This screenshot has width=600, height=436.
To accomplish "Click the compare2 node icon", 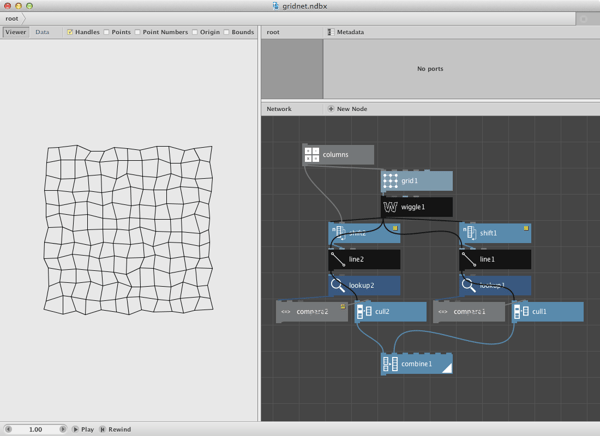I will (x=285, y=312).
